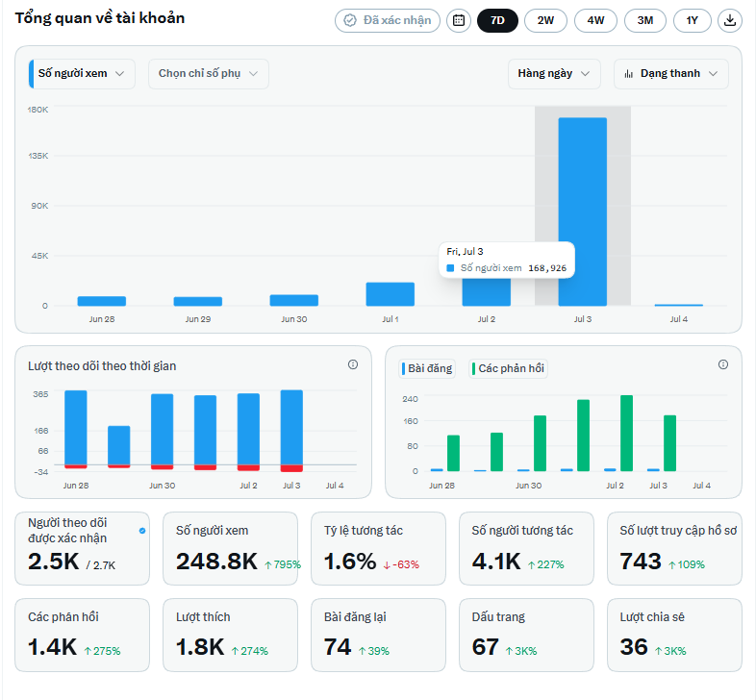Click the Jul 3 bar in viewers chart

(x=583, y=212)
